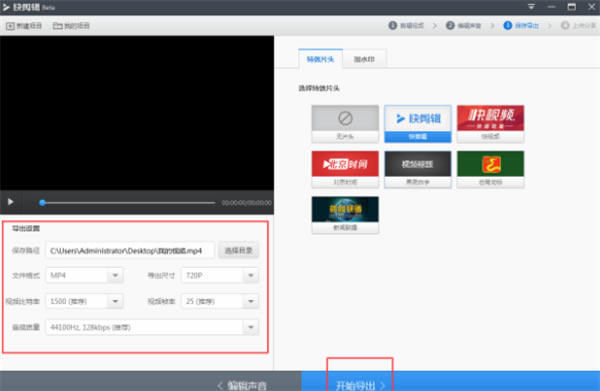This screenshot has height=391, width=600.
Task: Open the 1500 video bitrate dropdown
Action: click(115, 301)
